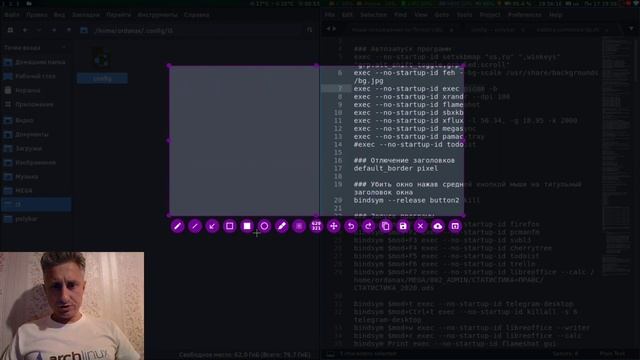Image resolution: width=640 pixels, height=360 pixels.
Task: Open the Файл menu in file manager
Action: (x=12, y=15)
